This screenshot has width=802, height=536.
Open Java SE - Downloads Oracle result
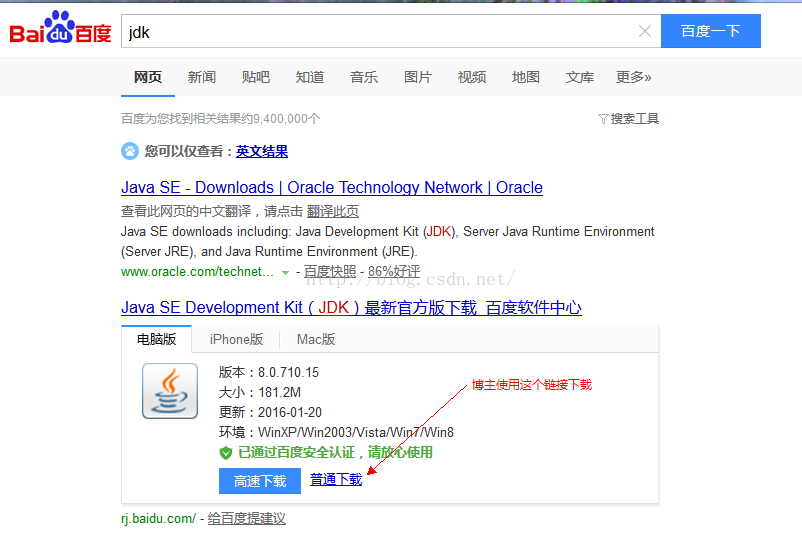[332, 187]
